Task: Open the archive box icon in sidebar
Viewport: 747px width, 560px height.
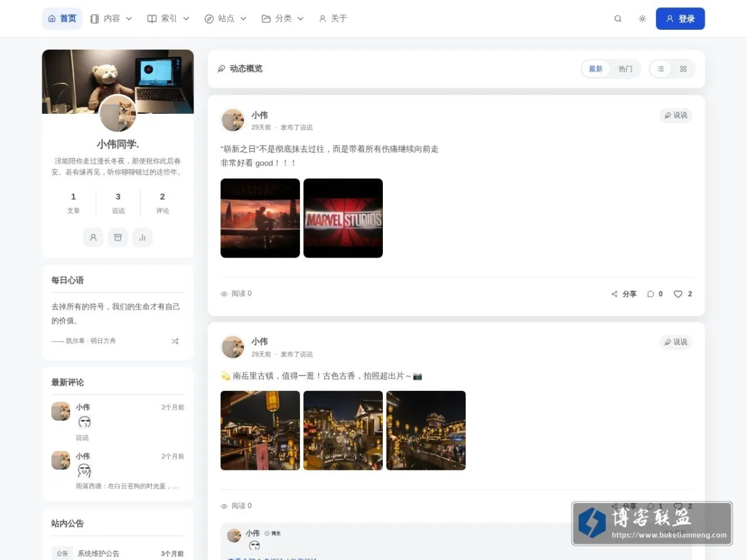Action: tap(118, 237)
